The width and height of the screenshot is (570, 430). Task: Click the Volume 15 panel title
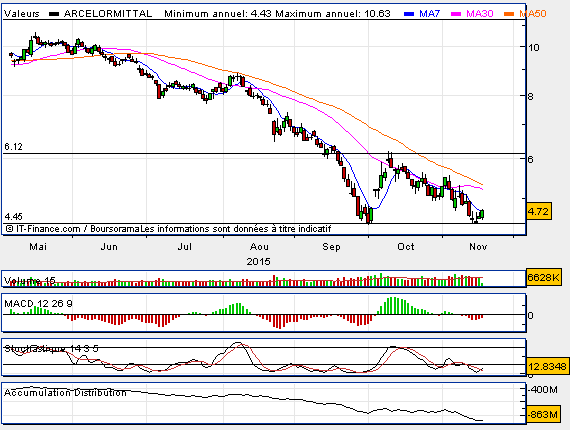[x=29, y=281]
